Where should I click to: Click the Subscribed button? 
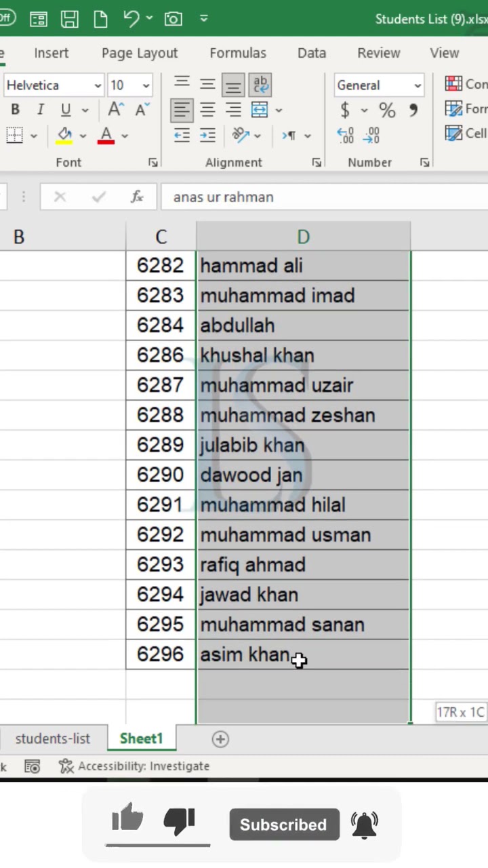click(283, 825)
